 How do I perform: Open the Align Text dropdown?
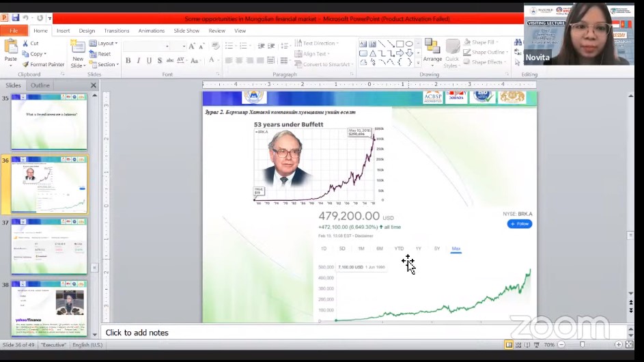click(x=312, y=54)
